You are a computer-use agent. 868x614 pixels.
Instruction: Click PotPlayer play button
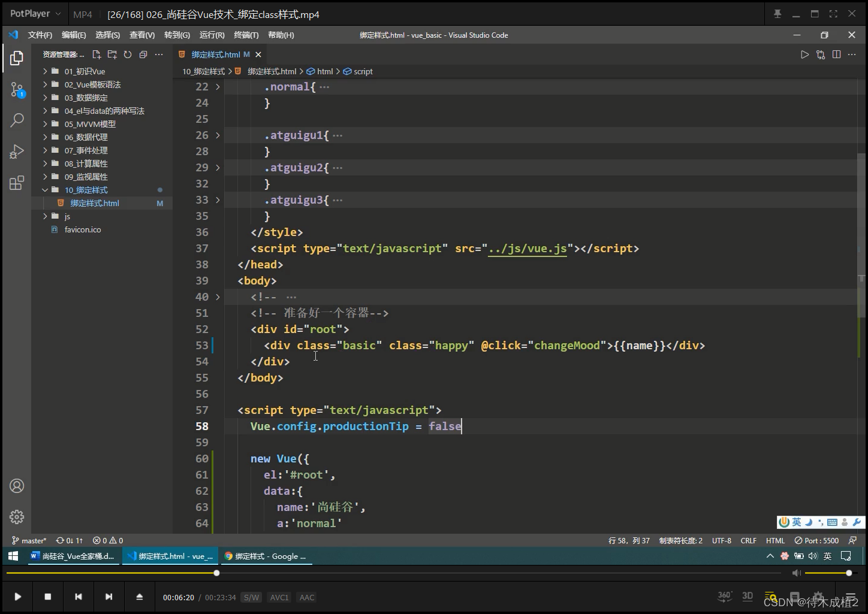(17, 597)
